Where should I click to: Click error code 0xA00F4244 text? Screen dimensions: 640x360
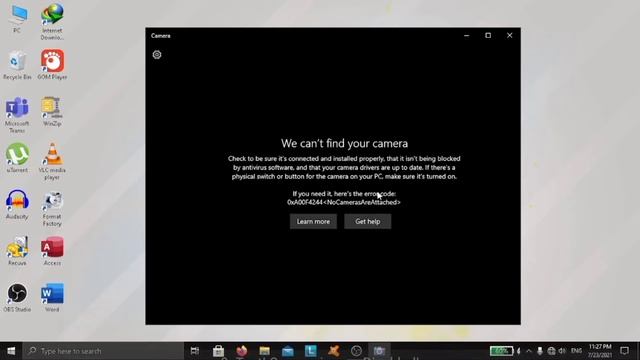coord(344,202)
